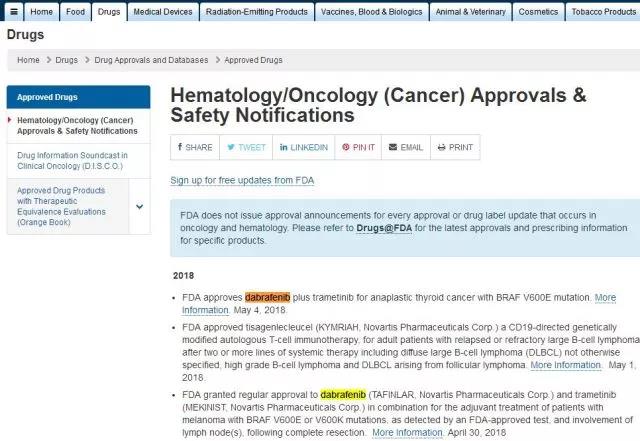
Task: Click the LINKEDIN button label
Action: click(x=309, y=147)
